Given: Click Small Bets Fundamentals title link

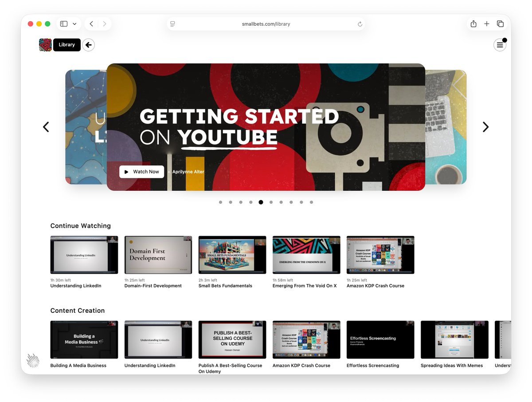Looking at the screenshot, I should tap(225, 286).
